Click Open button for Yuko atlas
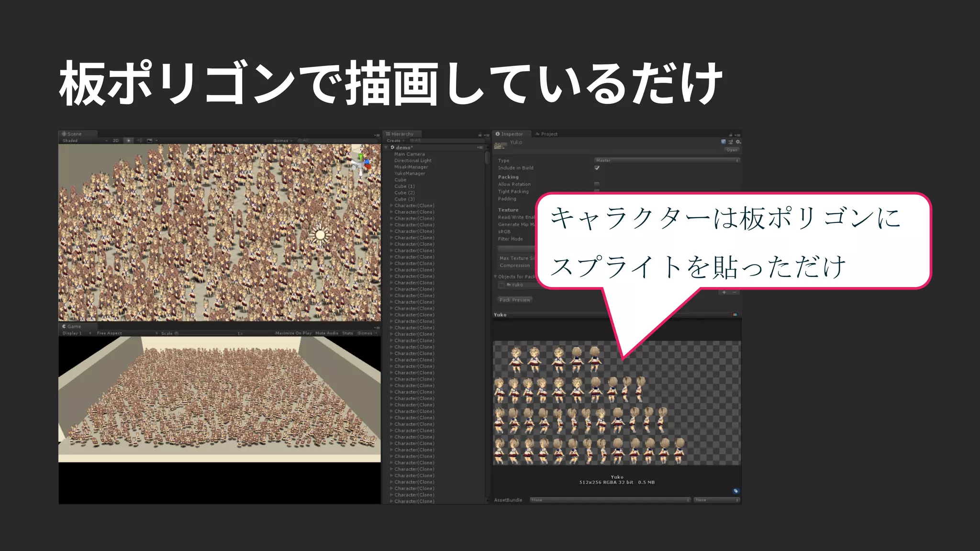The image size is (980, 551). (732, 150)
